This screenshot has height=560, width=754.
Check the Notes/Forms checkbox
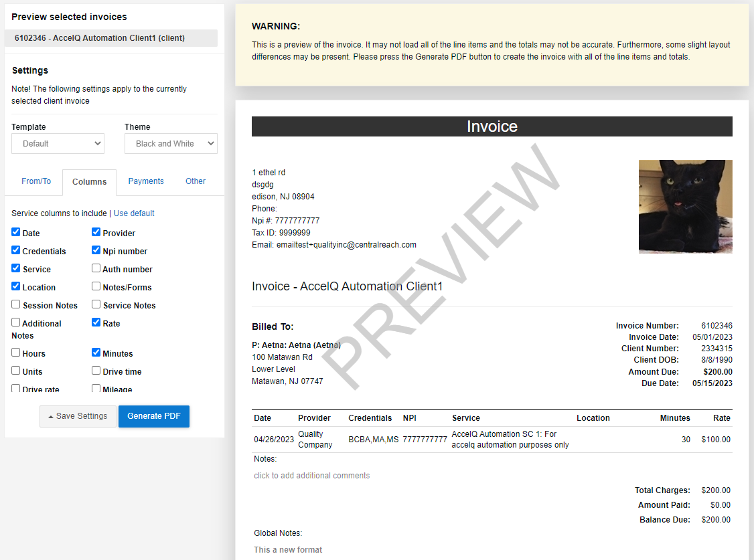tap(95, 287)
